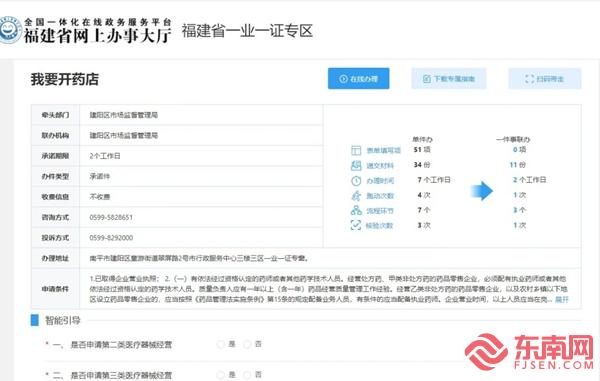600x381 pixels.
Task: Click the 核验次数 checkmark scan icon
Action: [x=356, y=225]
